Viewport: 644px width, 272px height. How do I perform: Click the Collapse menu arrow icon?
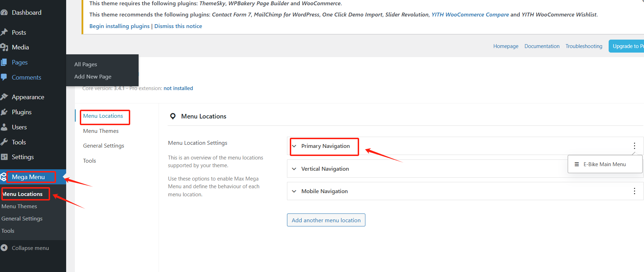tap(4, 248)
